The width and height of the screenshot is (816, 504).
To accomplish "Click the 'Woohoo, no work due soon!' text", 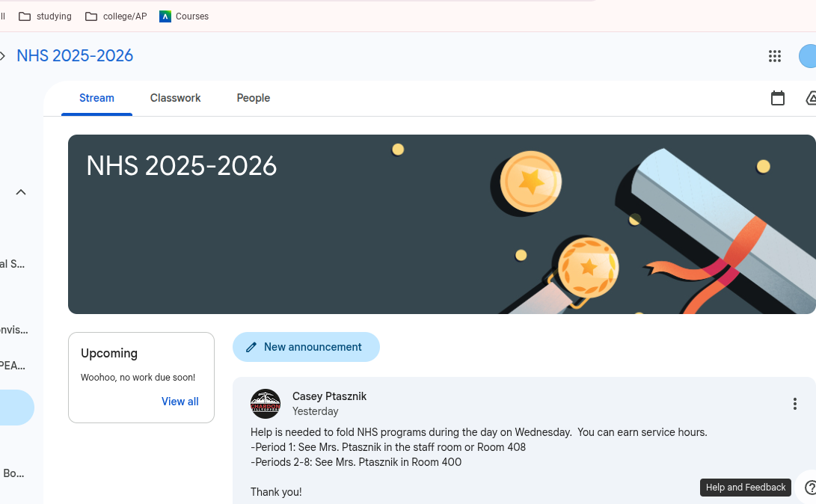I will point(138,378).
